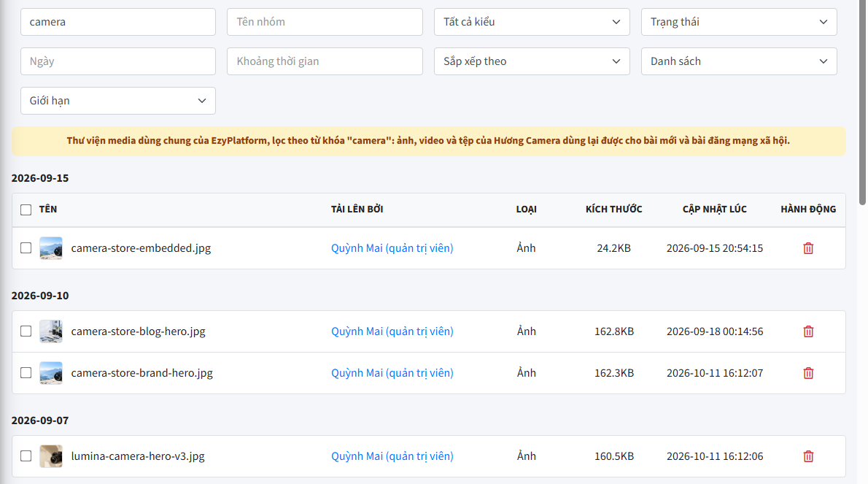The image size is (868, 484).
Task: Click the 'Khoảng thời gian' input field
Action: (x=325, y=61)
